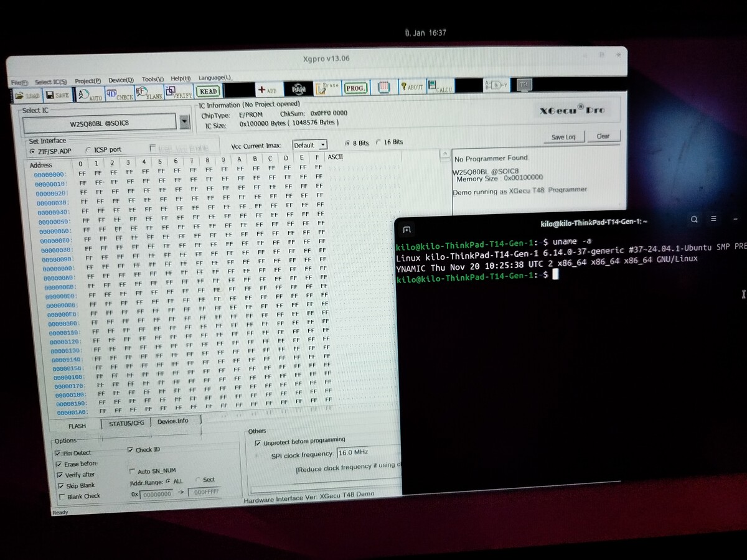Click the PROG. program toolbar icon
747x560 pixels.
coord(355,88)
